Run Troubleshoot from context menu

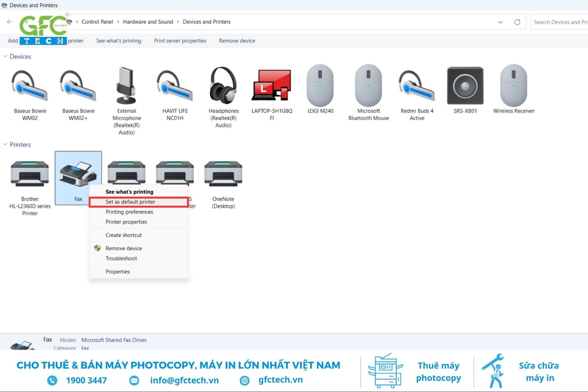139,258
